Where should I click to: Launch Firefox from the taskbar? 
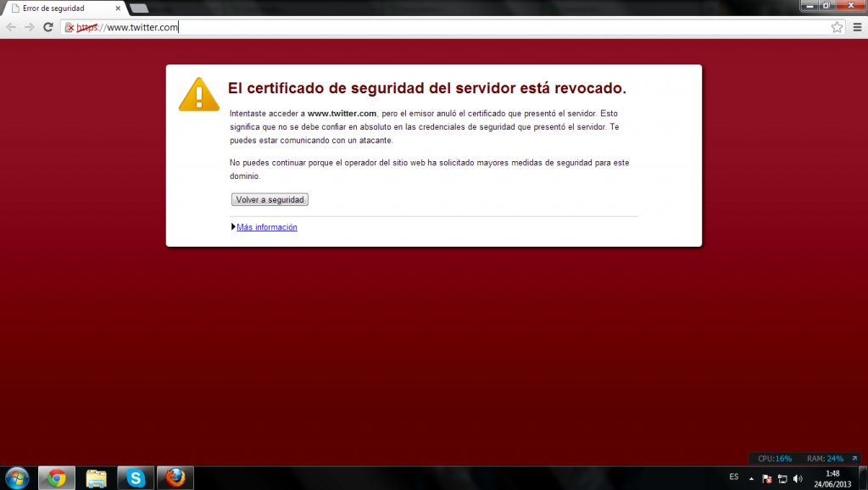tap(175, 478)
